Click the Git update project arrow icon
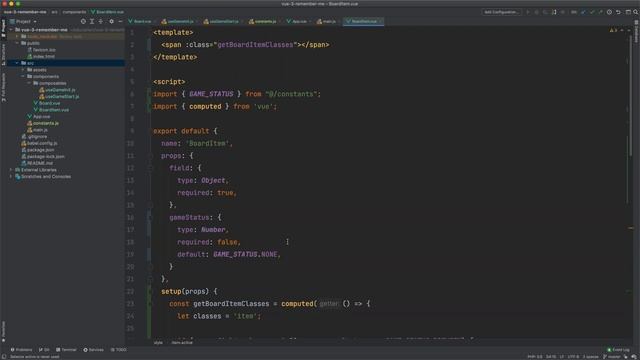This screenshot has width=640, height=360. pyautogui.click(x=583, y=12)
